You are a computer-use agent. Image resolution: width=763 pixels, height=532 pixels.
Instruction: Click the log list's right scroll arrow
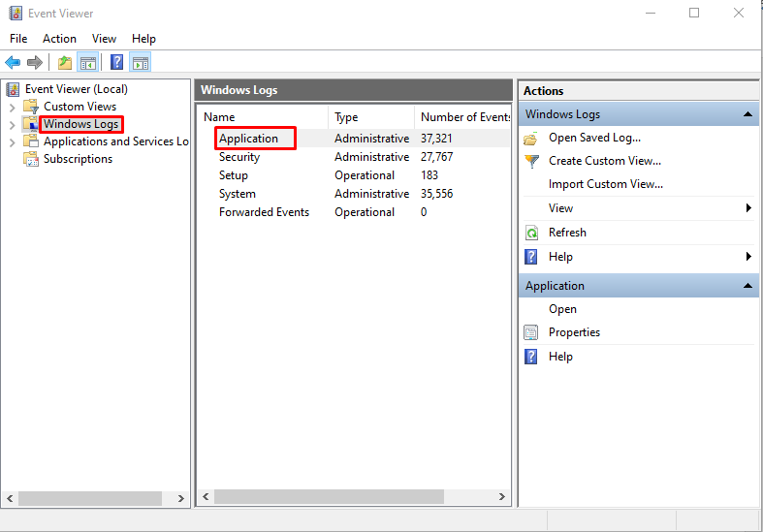click(x=501, y=496)
